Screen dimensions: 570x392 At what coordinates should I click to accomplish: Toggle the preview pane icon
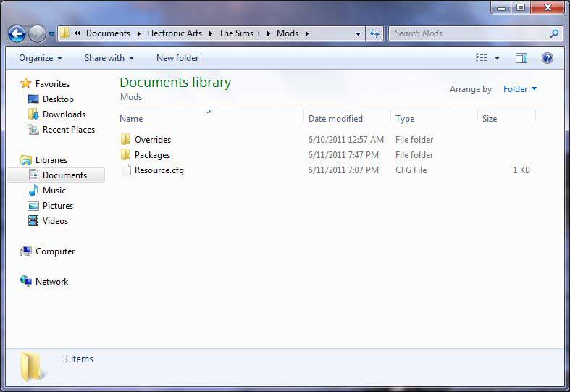pos(521,58)
